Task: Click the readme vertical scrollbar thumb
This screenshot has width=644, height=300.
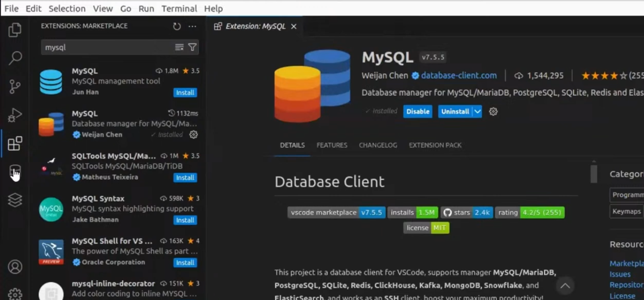Action: pos(594,174)
